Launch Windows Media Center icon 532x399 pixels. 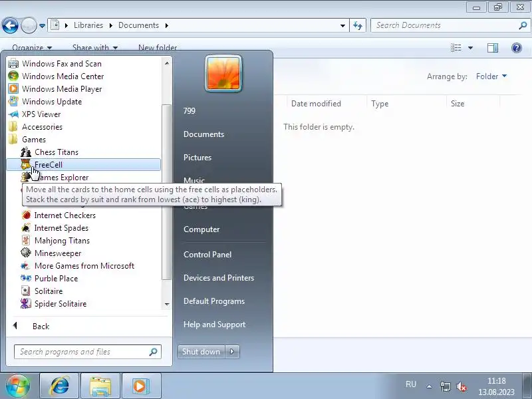pos(13,76)
